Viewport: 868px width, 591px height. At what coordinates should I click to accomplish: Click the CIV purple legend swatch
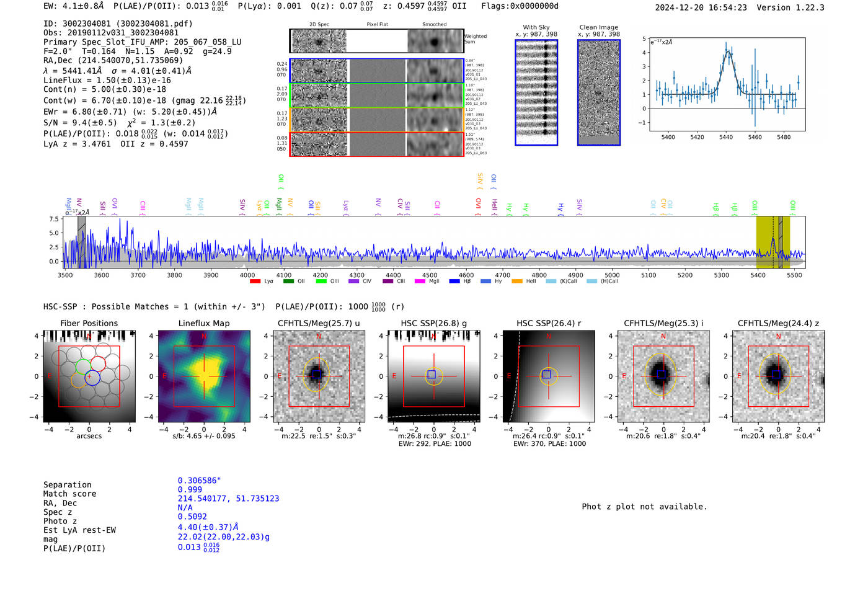pyautogui.click(x=354, y=282)
